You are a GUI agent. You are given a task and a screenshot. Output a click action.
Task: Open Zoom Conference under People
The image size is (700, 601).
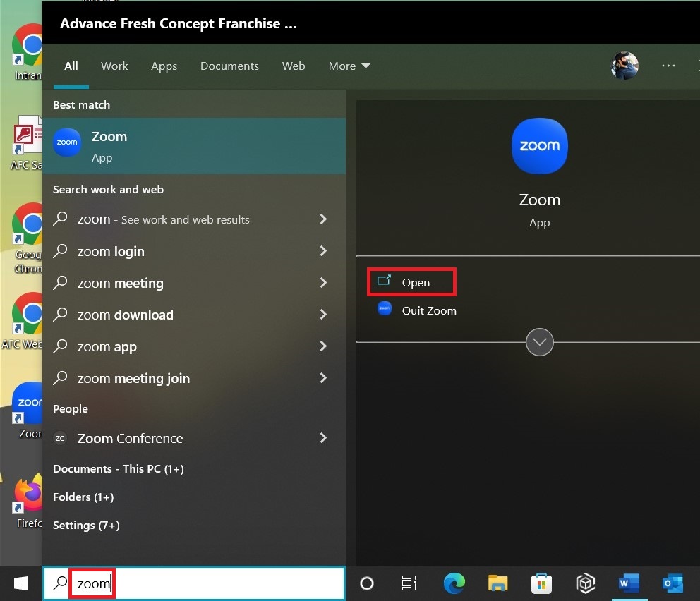point(194,438)
